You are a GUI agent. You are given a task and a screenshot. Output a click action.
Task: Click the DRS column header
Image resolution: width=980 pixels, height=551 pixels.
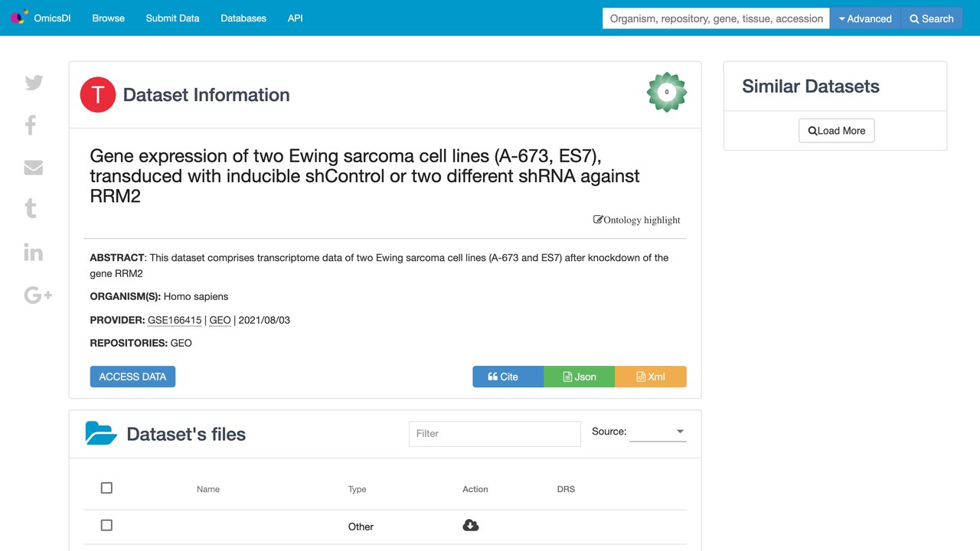(x=566, y=489)
